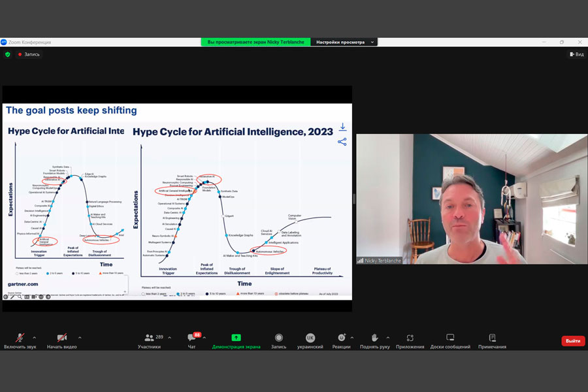This screenshot has width=588, height=392.
Task: Open Настройки просмотра view options dropdown
Action: pyautogui.click(x=344, y=42)
